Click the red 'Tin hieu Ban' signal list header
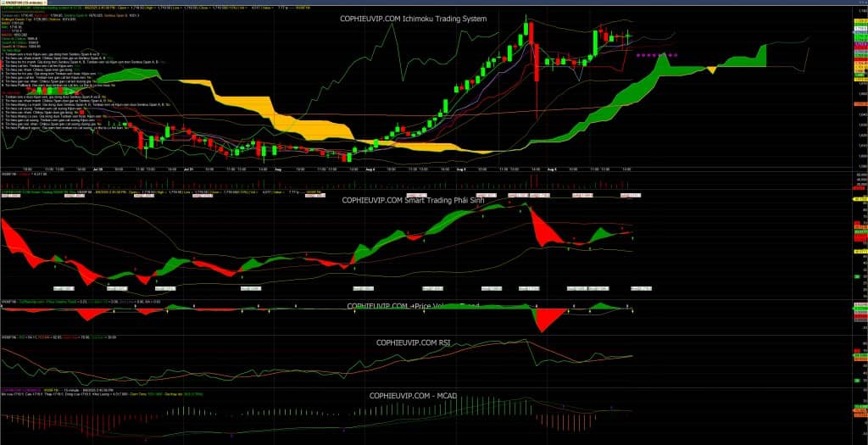Image resolution: width=868 pixels, height=445 pixels. (x=10, y=92)
